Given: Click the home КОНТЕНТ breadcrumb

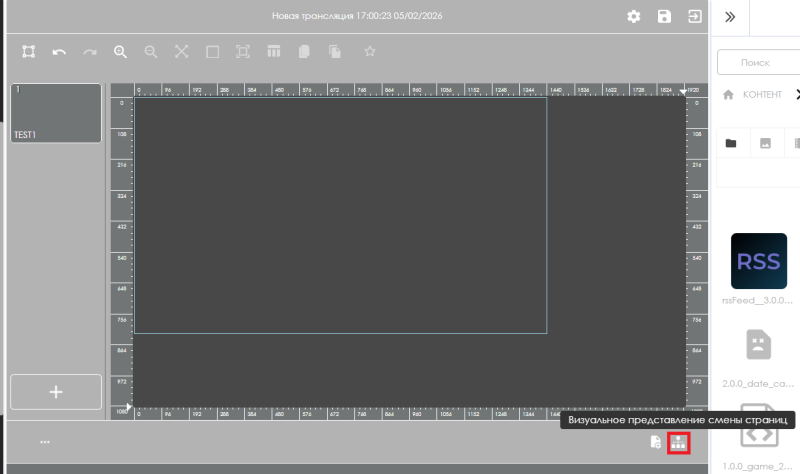Looking at the screenshot, I should coord(754,94).
